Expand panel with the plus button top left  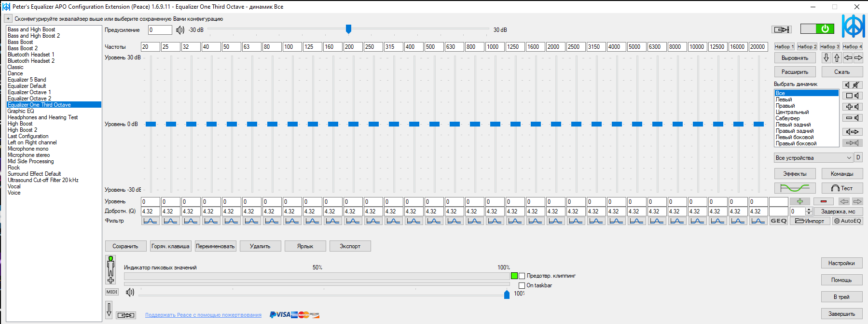pyautogui.click(x=8, y=19)
